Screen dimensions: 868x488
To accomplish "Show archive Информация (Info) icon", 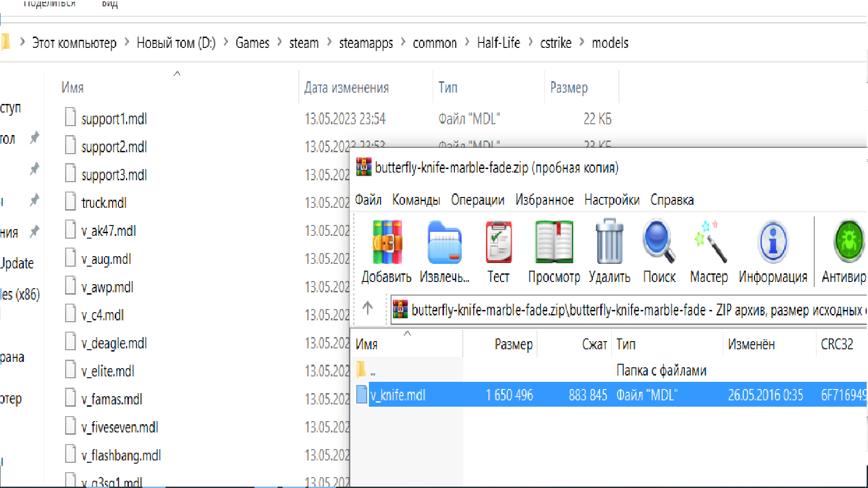I will point(773,243).
